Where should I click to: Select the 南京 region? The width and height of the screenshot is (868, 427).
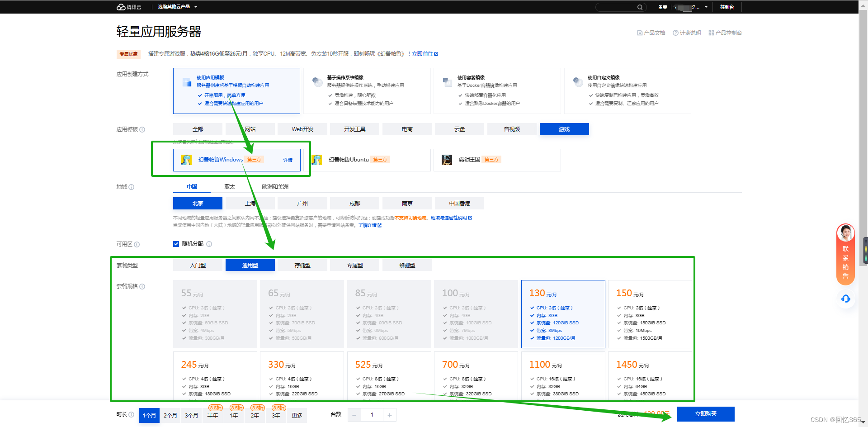tap(407, 204)
